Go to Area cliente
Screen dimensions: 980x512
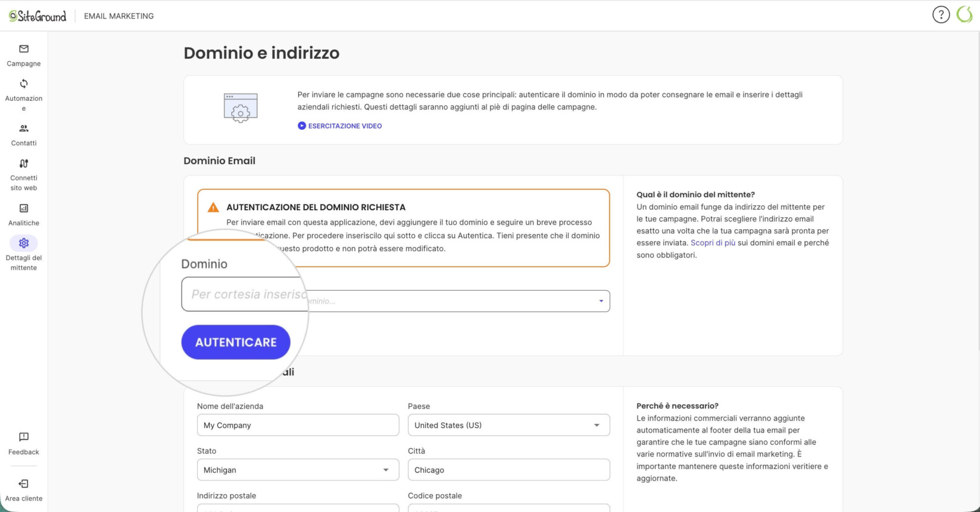[24, 491]
